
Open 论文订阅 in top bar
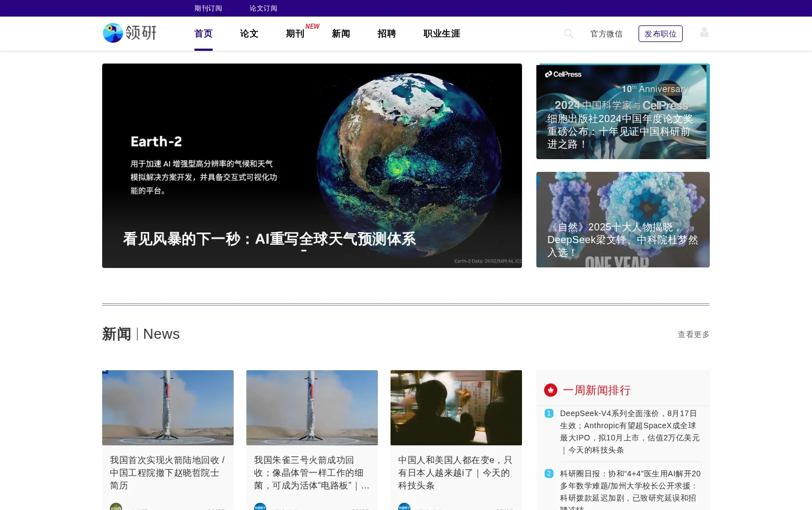263,8
